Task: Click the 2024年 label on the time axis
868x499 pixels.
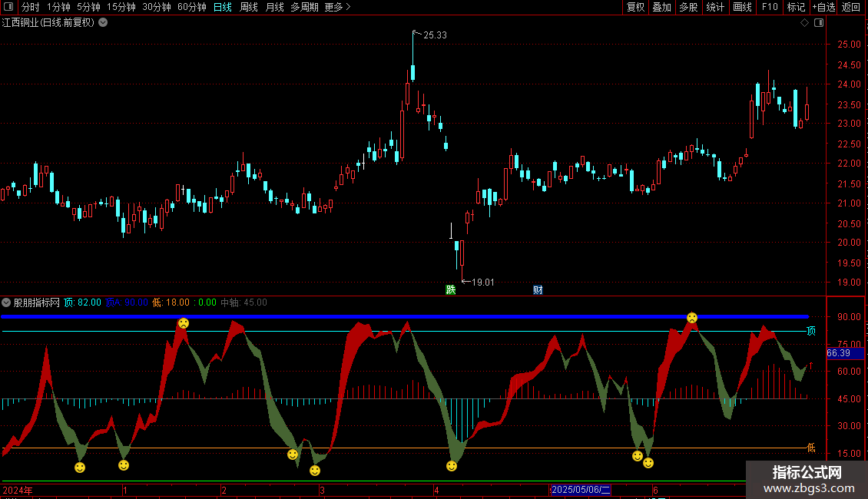Action: [x=17, y=490]
